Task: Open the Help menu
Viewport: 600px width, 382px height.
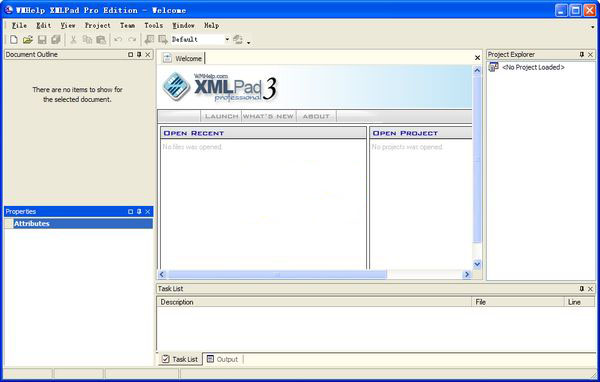Action: tap(211, 26)
